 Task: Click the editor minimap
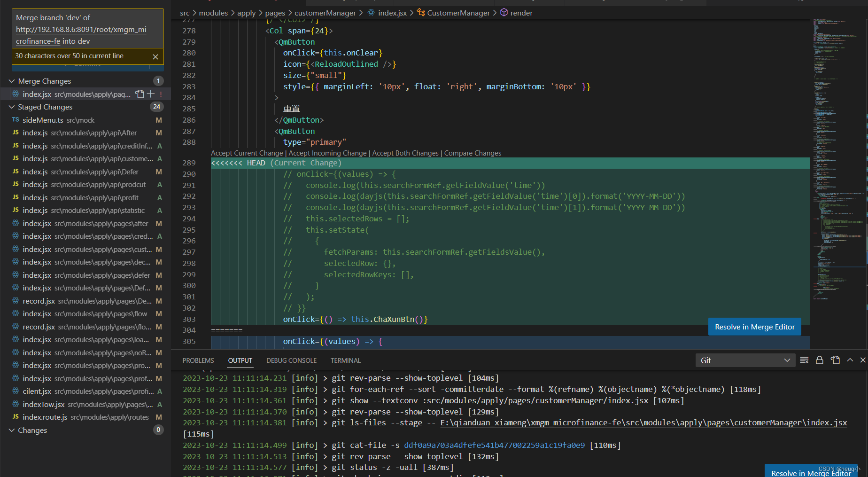tap(838, 160)
